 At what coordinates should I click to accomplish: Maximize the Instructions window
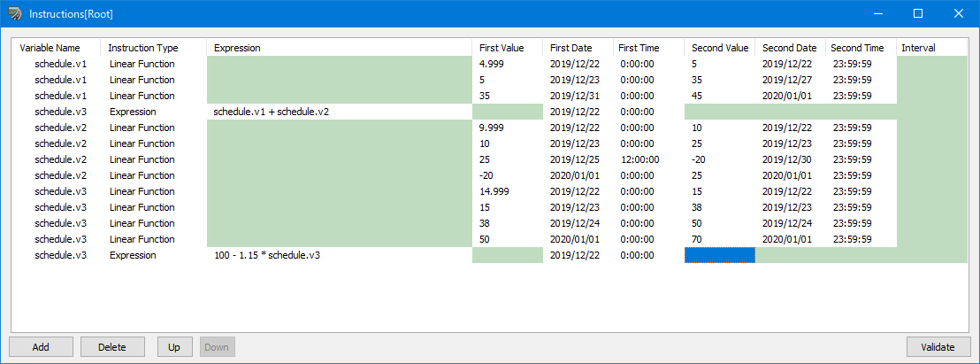point(918,13)
